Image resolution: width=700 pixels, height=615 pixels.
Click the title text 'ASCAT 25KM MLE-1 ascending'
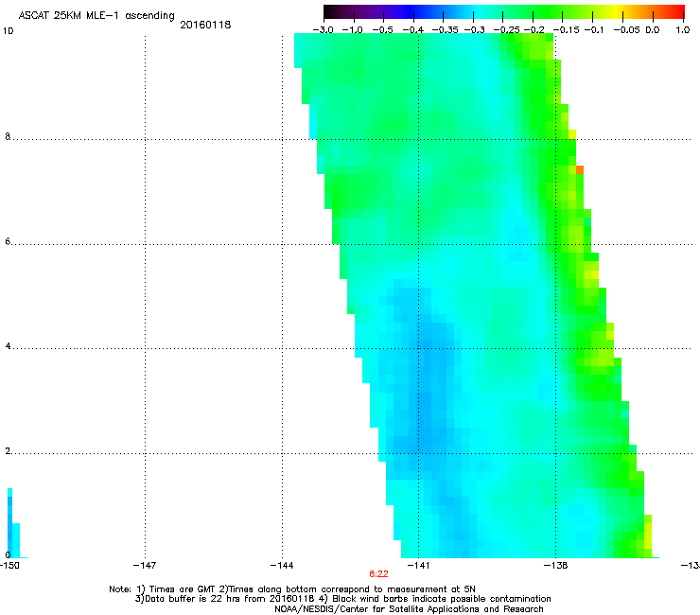pos(96,16)
